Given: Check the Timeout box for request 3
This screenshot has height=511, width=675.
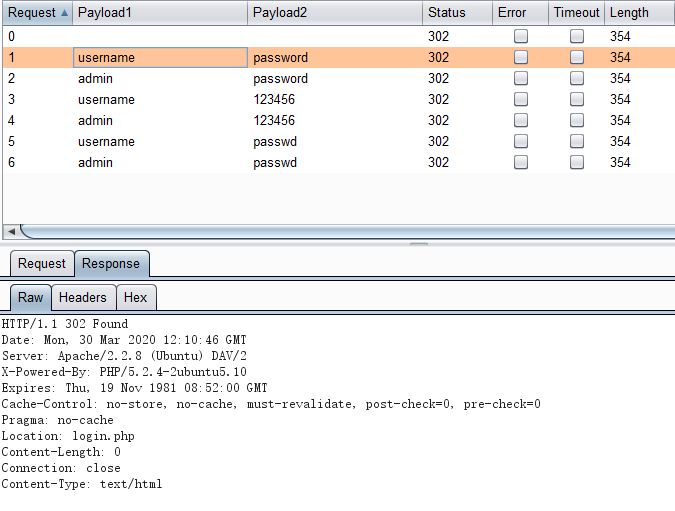Looking at the screenshot, I should pyautogui.click(x=577, y=100).
